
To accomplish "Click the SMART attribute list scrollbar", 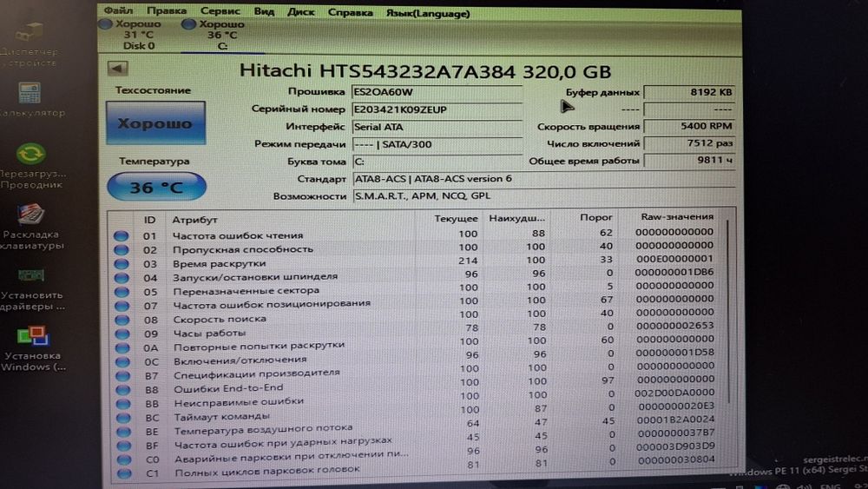I will coord(727,310).
